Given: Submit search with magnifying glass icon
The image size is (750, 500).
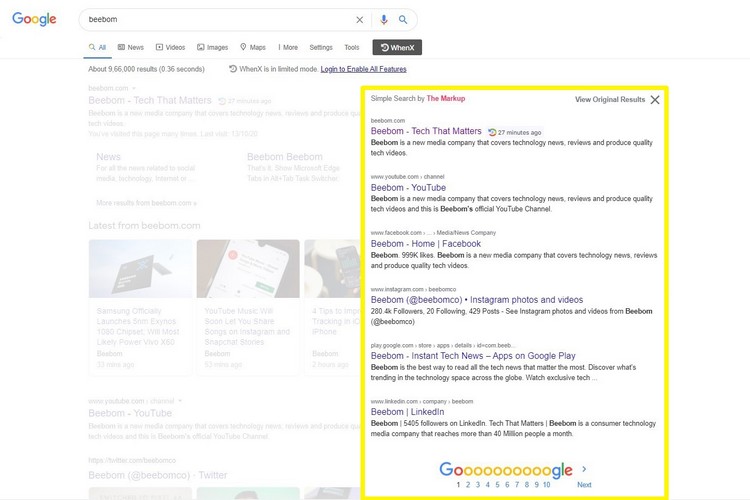Looking at the screenshot, I should tap(403, 20).
